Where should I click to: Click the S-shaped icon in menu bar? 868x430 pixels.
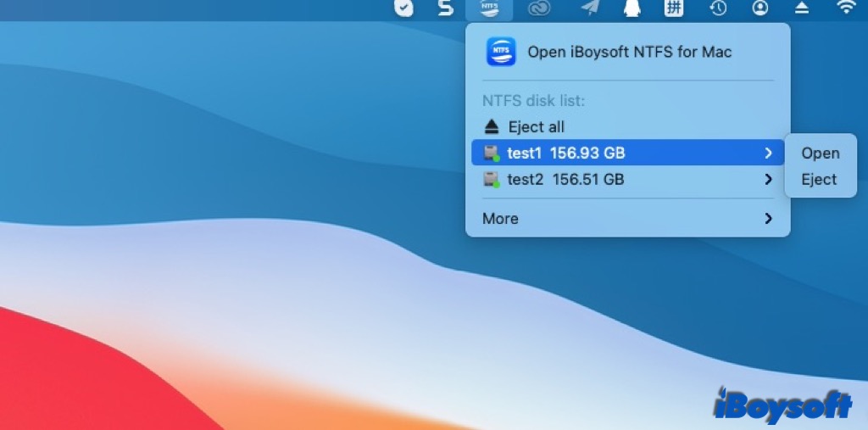(x=445, y=8)
